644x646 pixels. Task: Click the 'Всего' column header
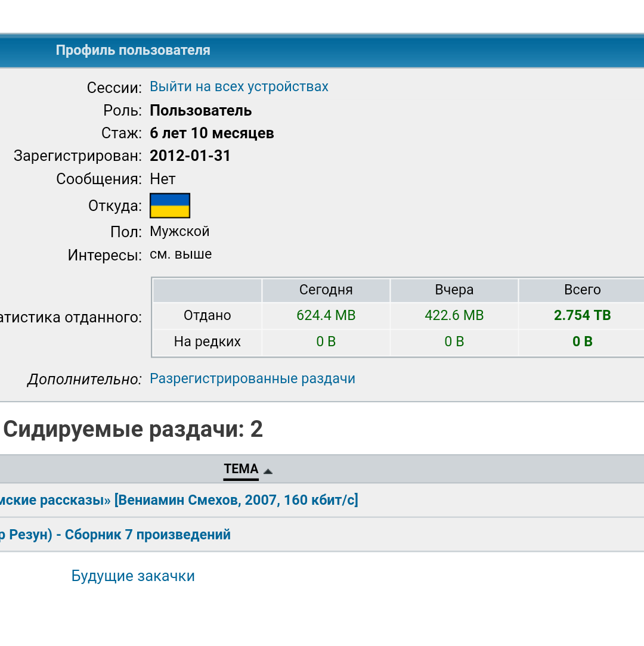[582, 290]
